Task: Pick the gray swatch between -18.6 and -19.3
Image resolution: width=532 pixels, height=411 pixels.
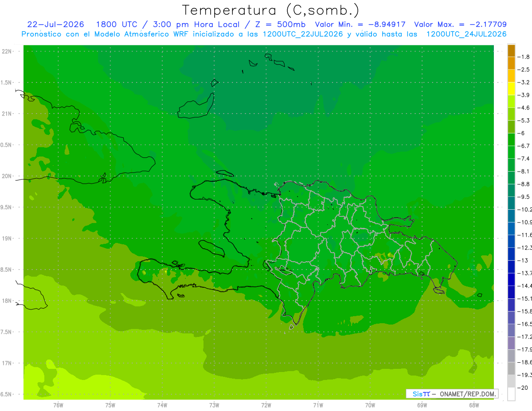Action: pos(511,368)
